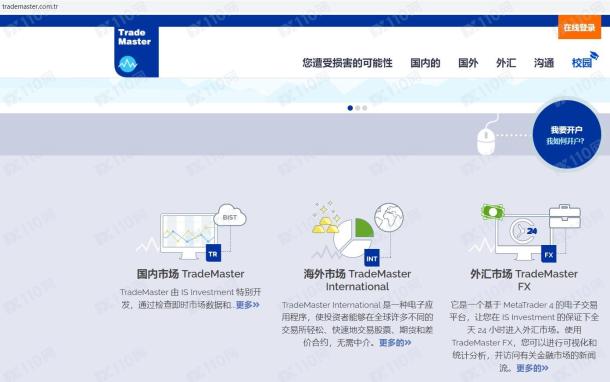The width and height of the screenshot is (610, 382).
Task: Select the third carousel dot
Action: pyautogui.click(x=365, y=108)
